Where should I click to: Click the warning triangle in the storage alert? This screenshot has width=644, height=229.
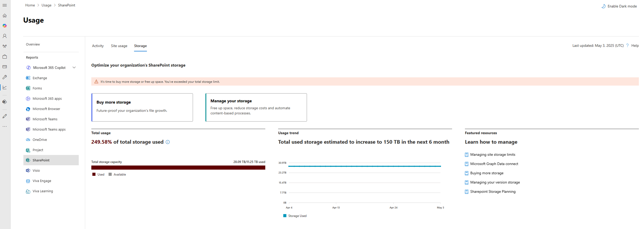tap(96, 82)
